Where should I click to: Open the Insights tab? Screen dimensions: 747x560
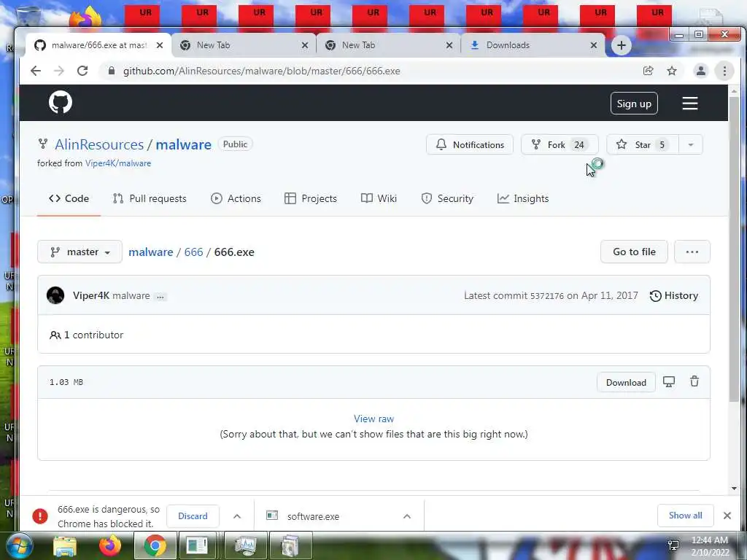523,198
